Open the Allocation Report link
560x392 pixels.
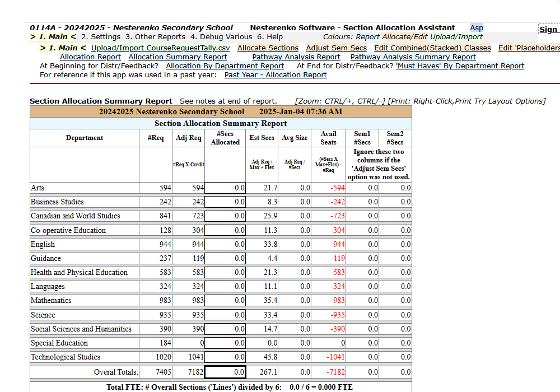pos(90,57)
